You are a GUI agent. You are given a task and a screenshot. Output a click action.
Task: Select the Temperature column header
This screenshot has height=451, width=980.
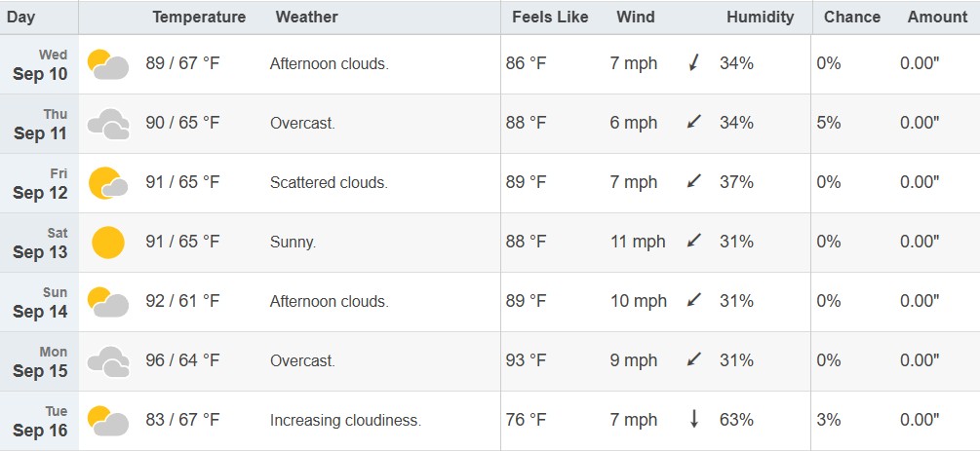coord(199,17)
